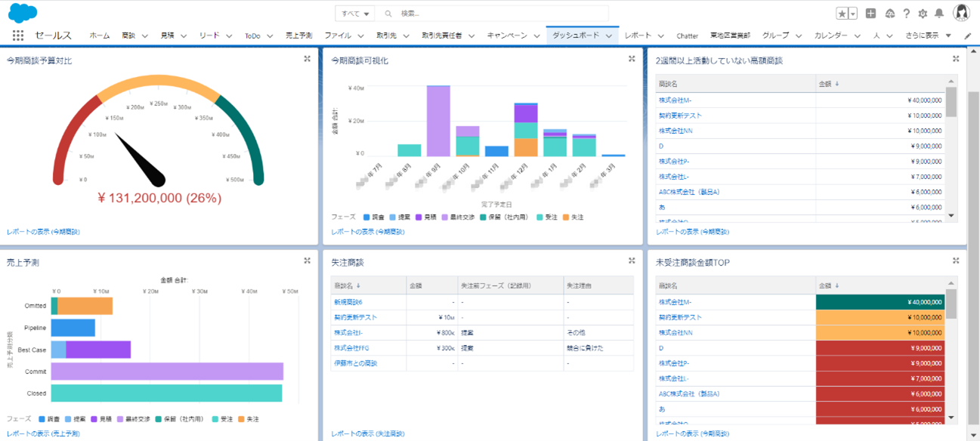The width and height of the screenshot is (980, 441).
Task: Click inside the global search field
Action: 491,13
